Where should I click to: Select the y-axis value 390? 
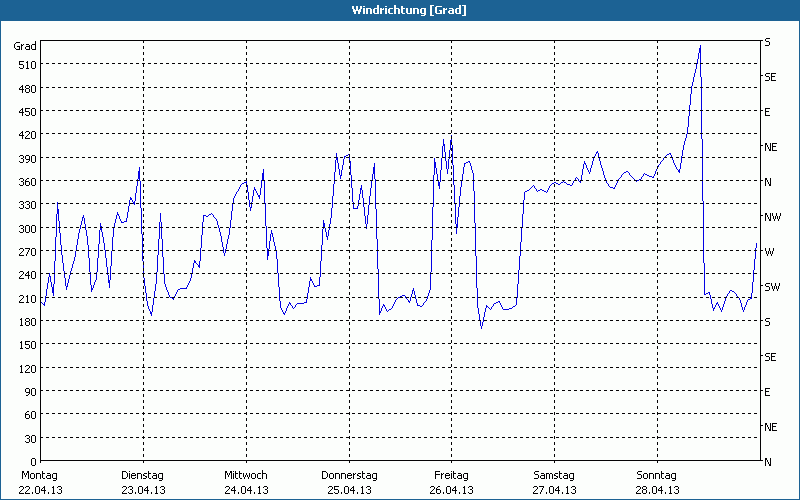pos(28,159)
